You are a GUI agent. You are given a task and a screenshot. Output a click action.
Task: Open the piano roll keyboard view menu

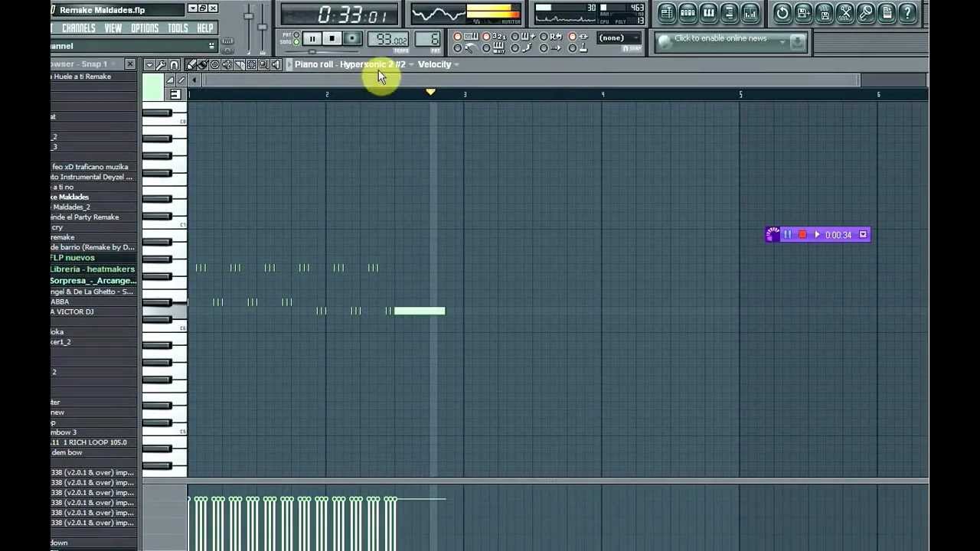click(x=175, y=94)
